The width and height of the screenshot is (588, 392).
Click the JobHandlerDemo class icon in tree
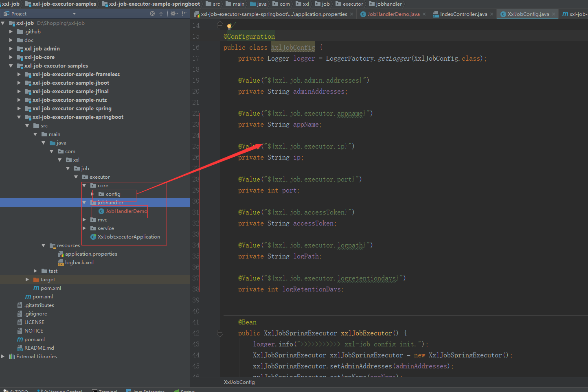coord(101,211)
